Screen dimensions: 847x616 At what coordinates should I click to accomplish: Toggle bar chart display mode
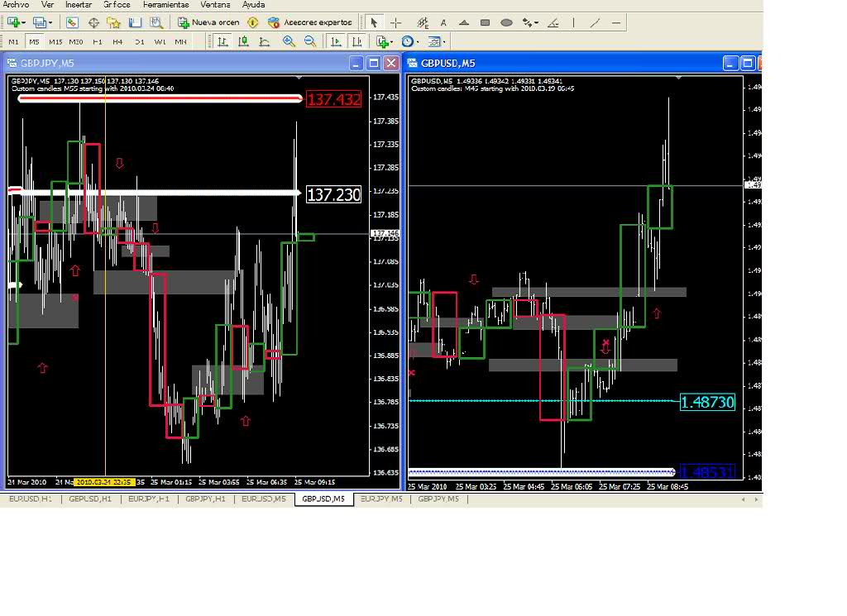(x=222, y=41)
